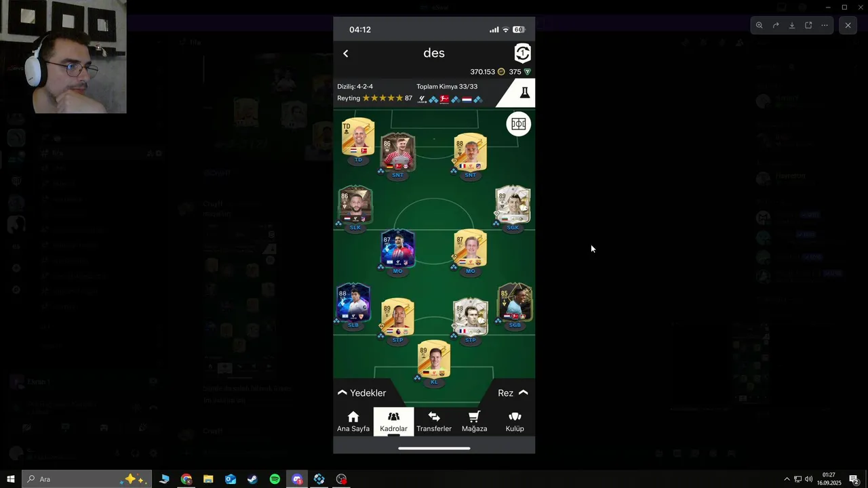Open Google Chrome from the taskbar
The image size is (868, 488).
186,479
